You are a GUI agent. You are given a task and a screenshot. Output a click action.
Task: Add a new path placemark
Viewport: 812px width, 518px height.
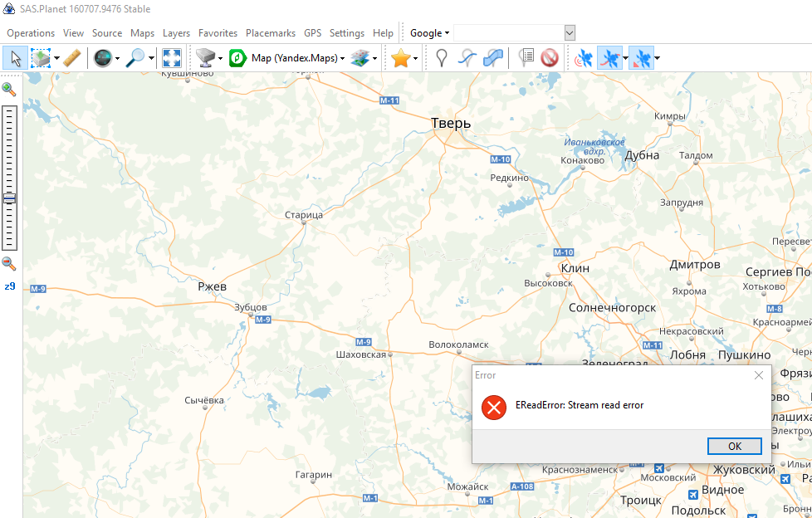468,58
